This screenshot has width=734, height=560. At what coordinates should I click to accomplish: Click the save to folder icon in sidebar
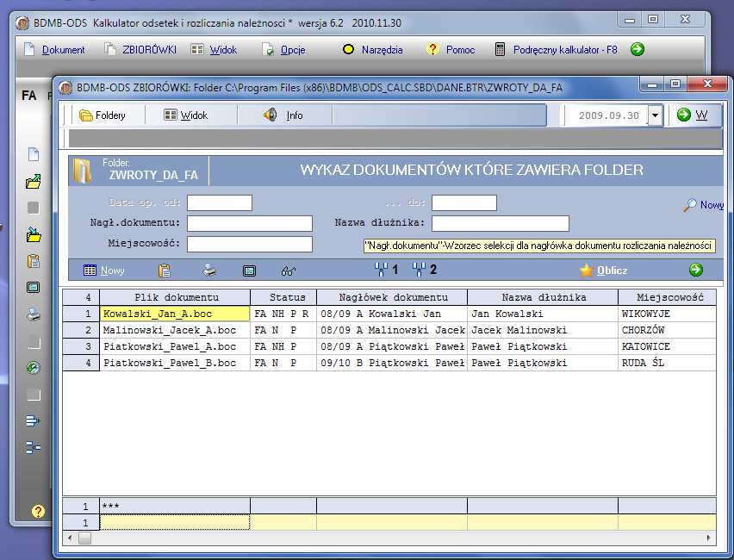point(34,234)
